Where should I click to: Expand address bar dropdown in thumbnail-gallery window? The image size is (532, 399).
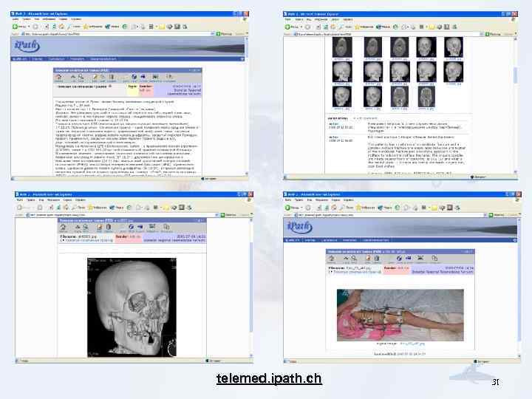tap(482, 34)
